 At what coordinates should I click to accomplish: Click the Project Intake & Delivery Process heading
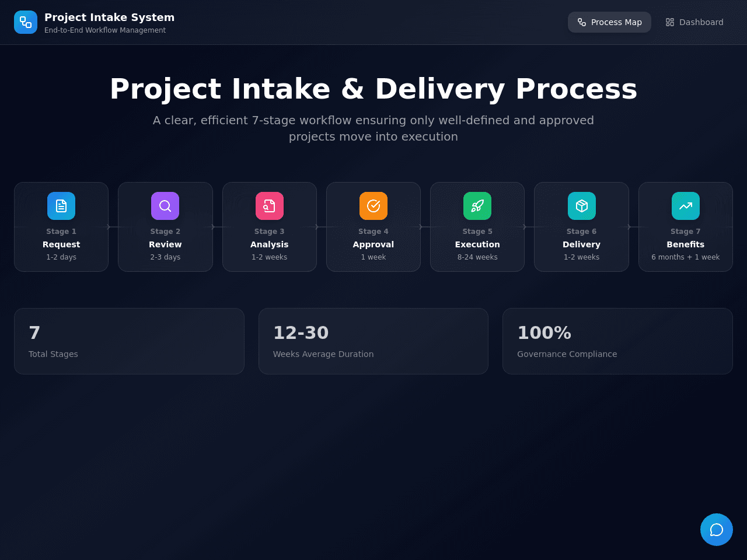coord(373,89)
